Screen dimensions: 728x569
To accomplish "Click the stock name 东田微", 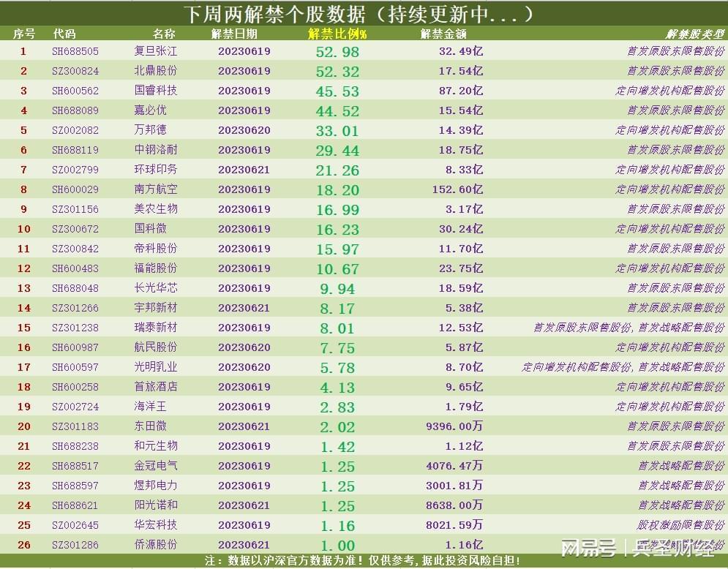I will click(x=151, y=426).
